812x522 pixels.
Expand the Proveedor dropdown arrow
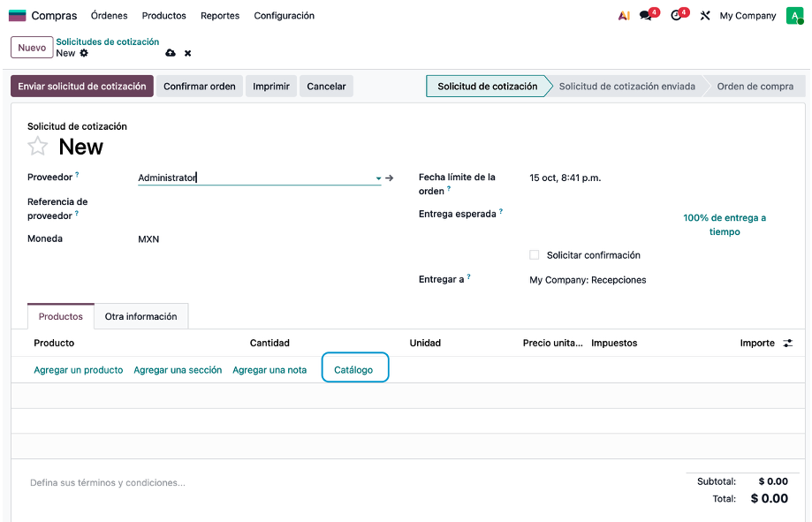click(378, 178)
